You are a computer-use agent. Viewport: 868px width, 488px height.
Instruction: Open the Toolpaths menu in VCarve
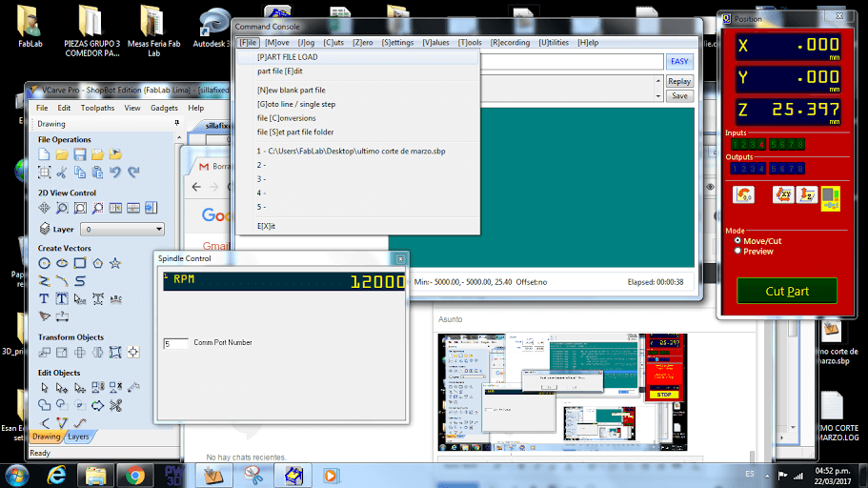(97, 108)
